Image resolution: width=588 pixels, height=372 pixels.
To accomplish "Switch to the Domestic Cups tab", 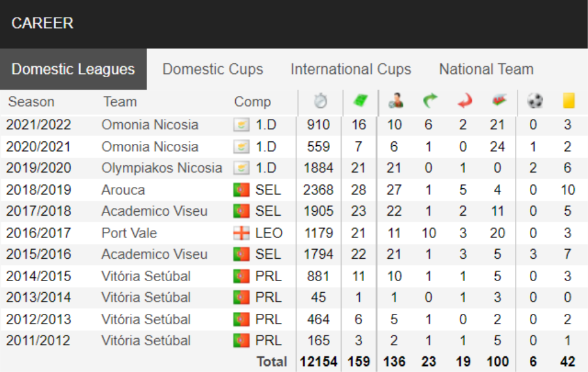I will [x=212, y=69].
